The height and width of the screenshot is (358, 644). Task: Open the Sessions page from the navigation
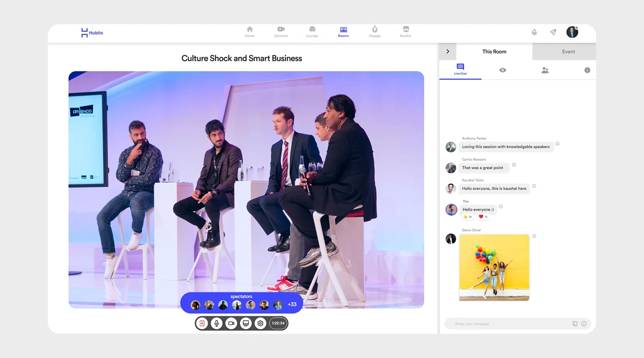tap(281, 31)
